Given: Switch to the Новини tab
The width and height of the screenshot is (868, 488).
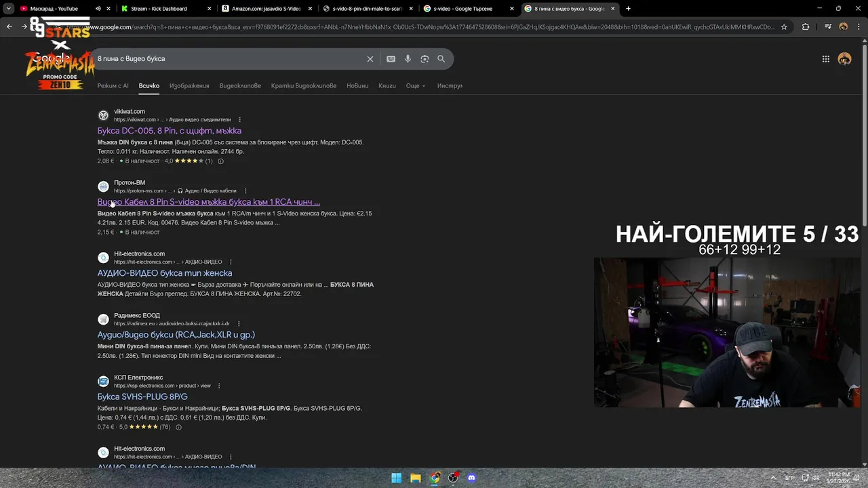Looking at the screenshot, I should tap(357, 86).
